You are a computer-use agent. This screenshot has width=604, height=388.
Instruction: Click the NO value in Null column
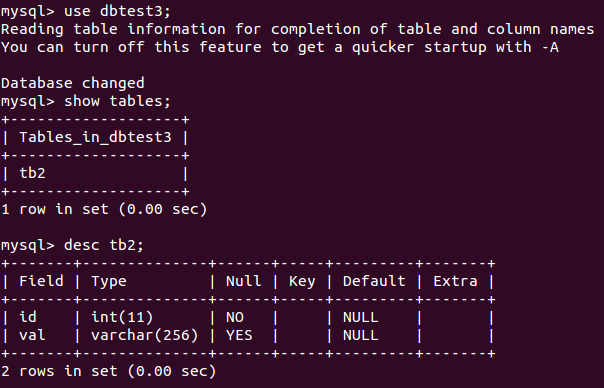[235, 317]
